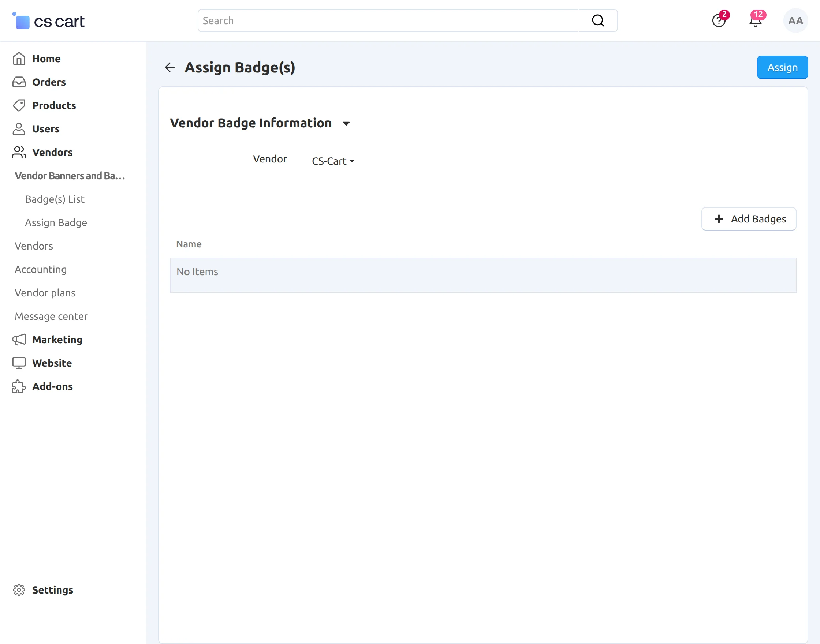Click the CS-Cart logo
This screenshot has height=644, width=820.
[49, 21]
